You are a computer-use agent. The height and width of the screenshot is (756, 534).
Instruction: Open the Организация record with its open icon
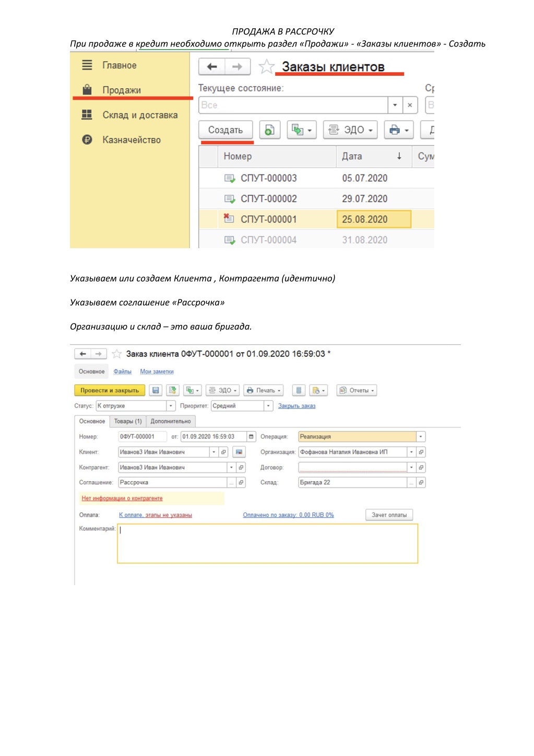(x=421, y=452)
